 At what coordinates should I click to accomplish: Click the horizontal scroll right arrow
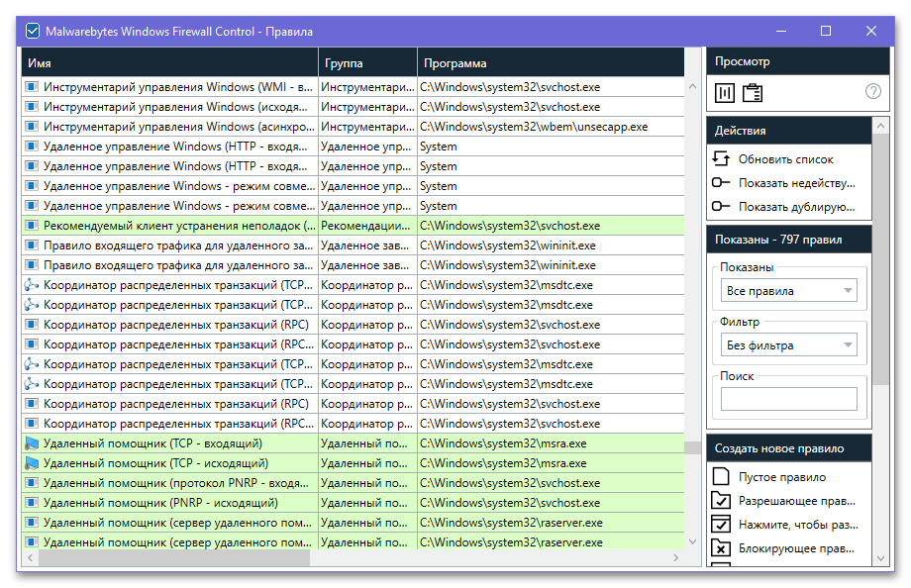pos(675,557)
